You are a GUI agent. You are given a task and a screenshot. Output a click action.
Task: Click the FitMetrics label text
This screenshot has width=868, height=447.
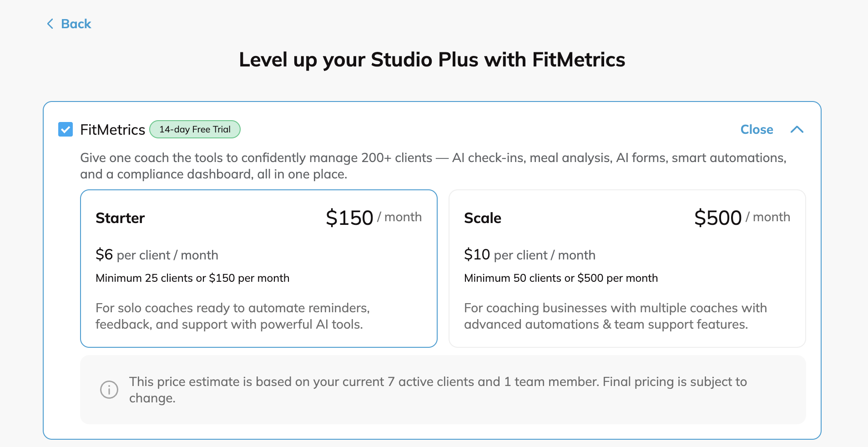point(112,130)
